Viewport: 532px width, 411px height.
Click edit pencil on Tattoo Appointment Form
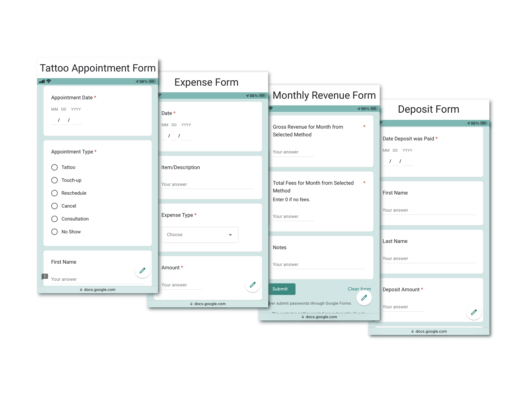pyautogui.click(x=142, y=270)
